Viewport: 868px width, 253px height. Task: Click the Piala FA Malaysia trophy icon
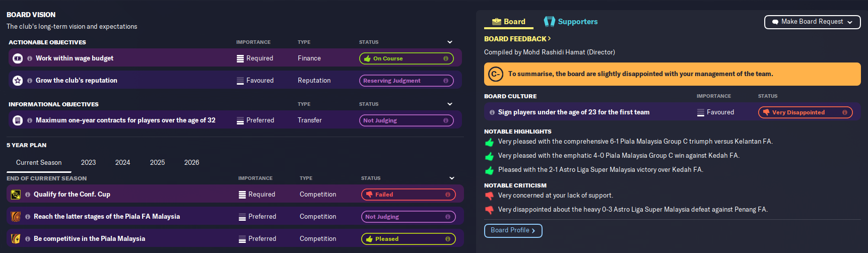pyautogui.click(x=16, y=217)
